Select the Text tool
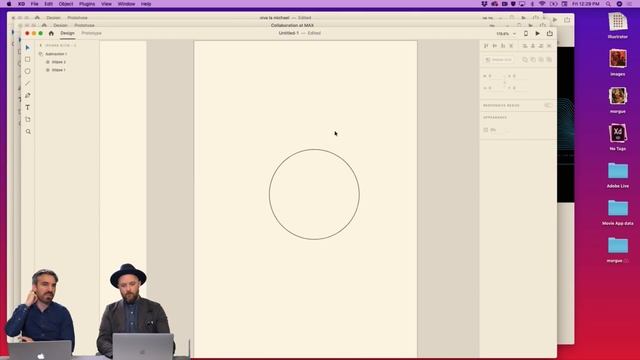The image size is (640, 360). click(28, 107)
